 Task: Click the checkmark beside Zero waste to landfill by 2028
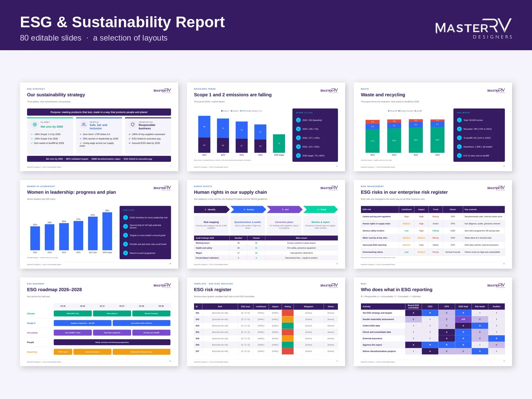tap(32, 143)
